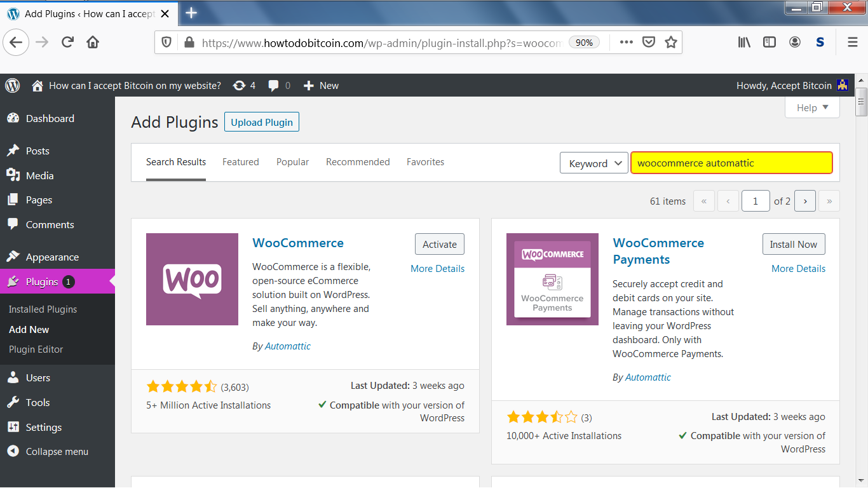The image size is (868, 488).
Task: Click the Collapse menu arrow icon
Action: [13, 451]
